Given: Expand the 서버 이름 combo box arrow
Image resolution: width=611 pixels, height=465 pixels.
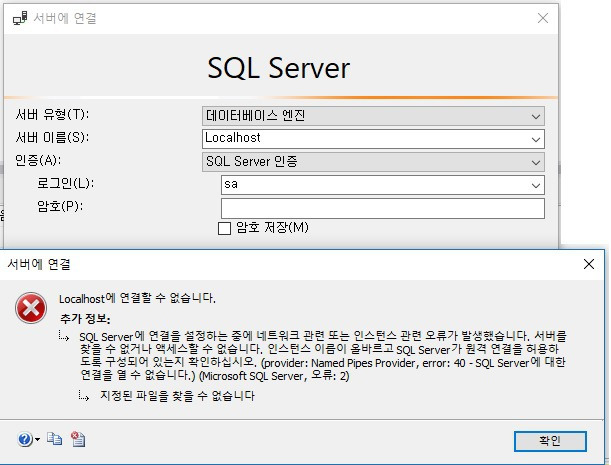Looking at the screenshot, I should click(536, 139).
